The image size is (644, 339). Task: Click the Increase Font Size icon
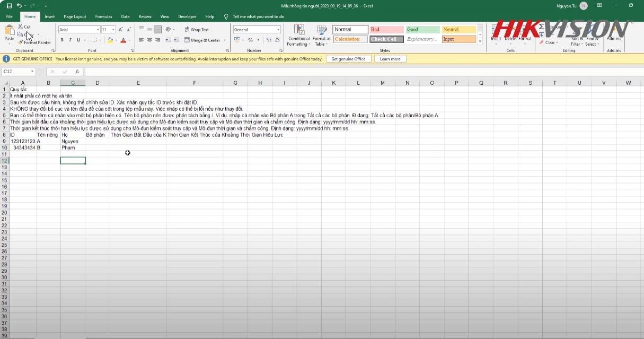click(x=121, y=30)
